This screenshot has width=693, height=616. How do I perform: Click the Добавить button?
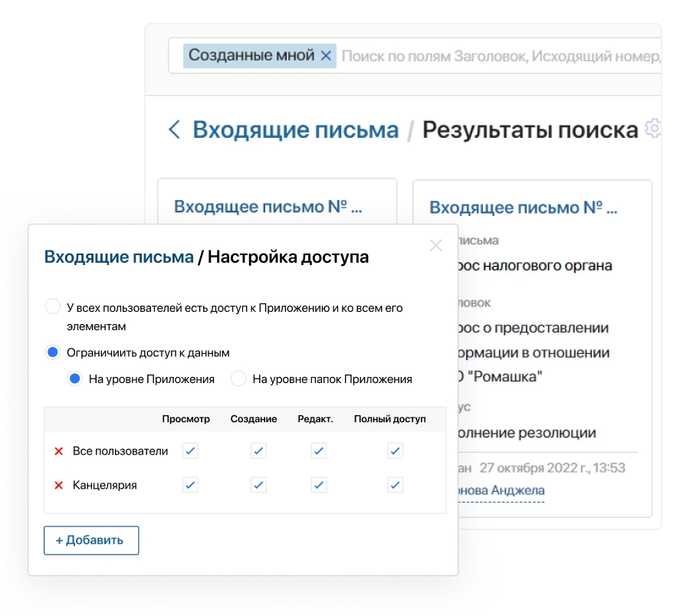click(x=90, y=540)
